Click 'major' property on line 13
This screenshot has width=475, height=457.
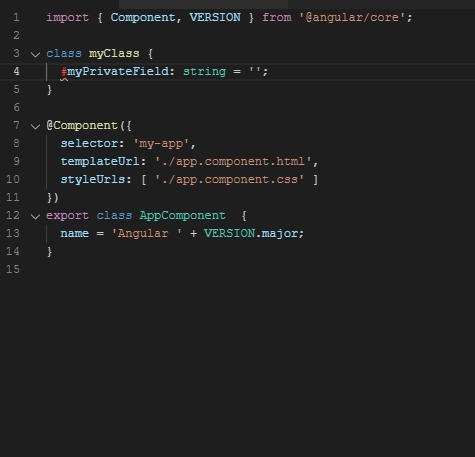pos(280,234)
